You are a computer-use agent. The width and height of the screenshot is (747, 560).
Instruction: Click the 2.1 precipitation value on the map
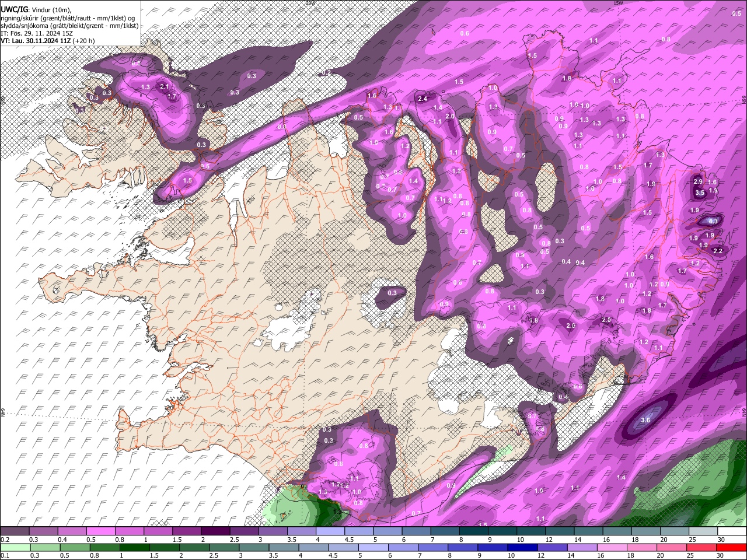[164, 86]
